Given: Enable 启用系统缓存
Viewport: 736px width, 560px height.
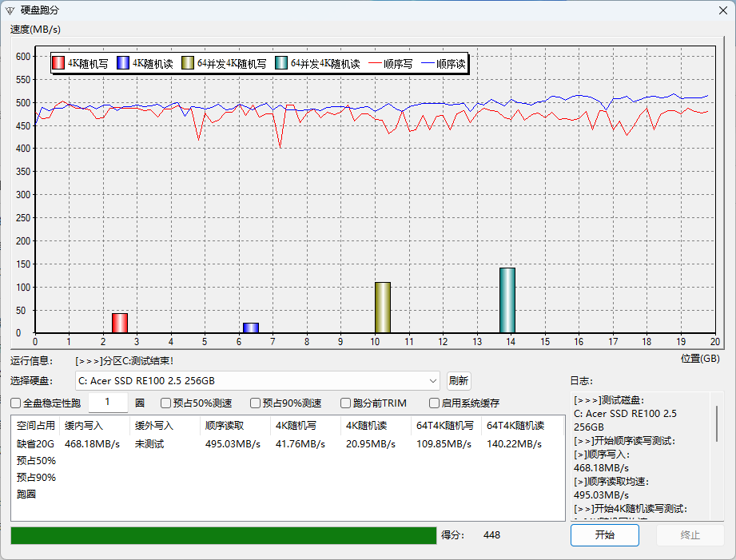Looking at the screenshot, I should pyautogui.click(x=434, y=403).
